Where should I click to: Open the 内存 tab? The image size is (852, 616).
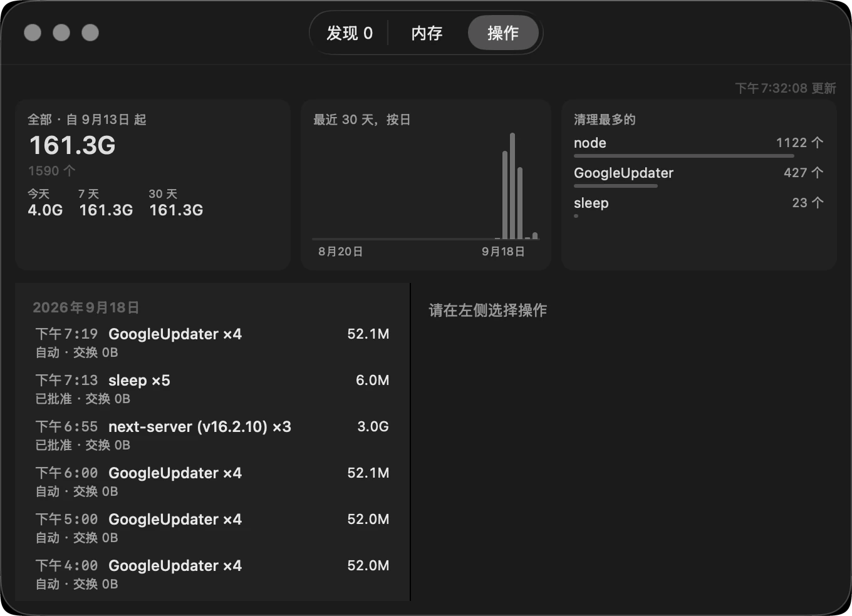(427, 33)
